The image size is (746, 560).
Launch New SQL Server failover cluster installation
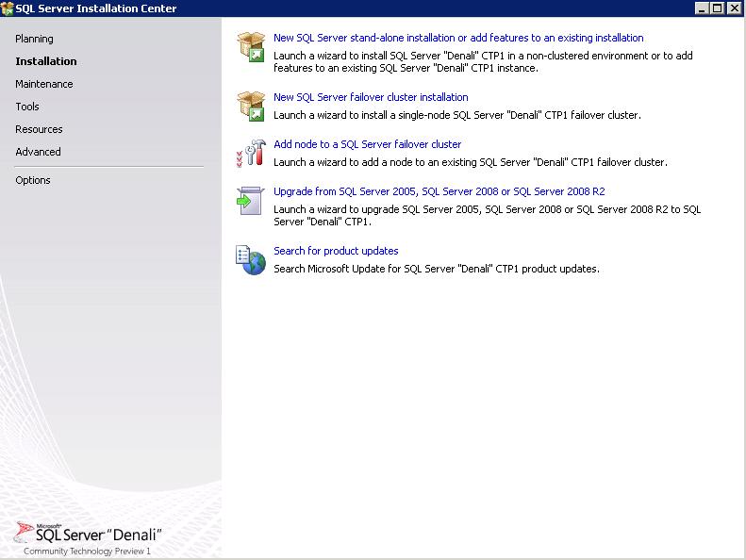click(x=371, y=97)
